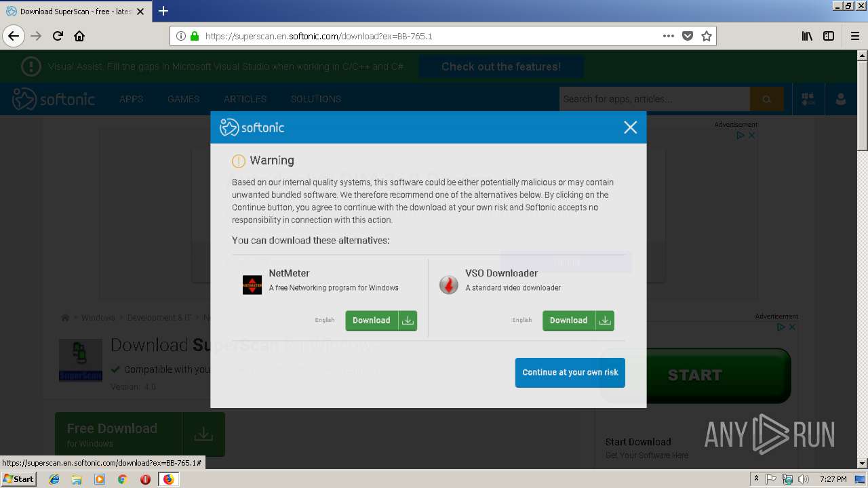868x488 pixels.
Task: Open the Firefox hamburger menu
Action: 855,36
